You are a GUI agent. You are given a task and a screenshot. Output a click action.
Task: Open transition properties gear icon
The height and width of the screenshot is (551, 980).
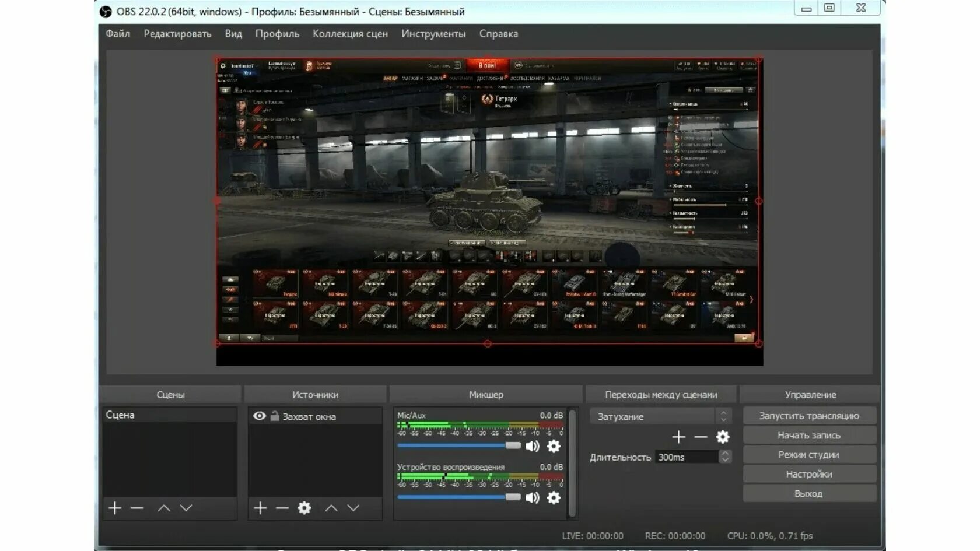point(723,437)
